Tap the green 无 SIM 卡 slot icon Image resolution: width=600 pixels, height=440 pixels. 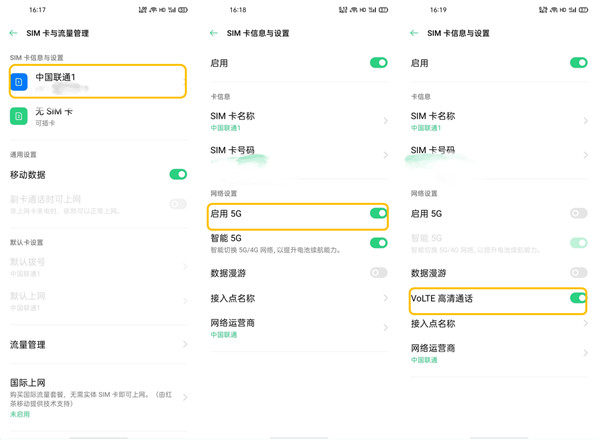click(x=19, y=116)
